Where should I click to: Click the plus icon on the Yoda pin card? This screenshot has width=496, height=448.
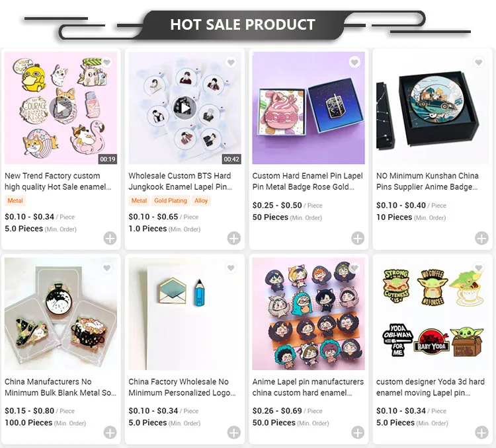(481, 433)
